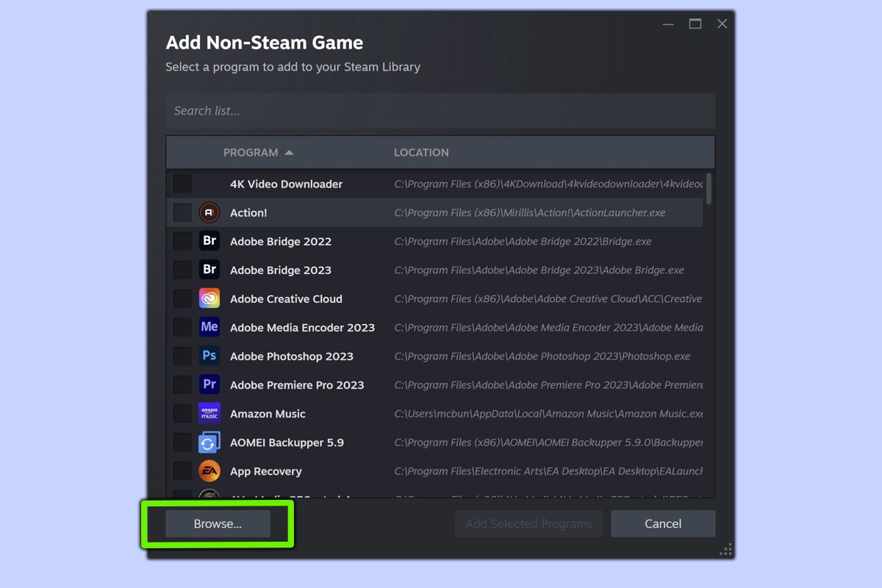Image resolution: width=882 pixels, height=588 pixels.
Task: Click the Adobe Creative Cloud rainbow icon
Action: [x=209, y=298]
